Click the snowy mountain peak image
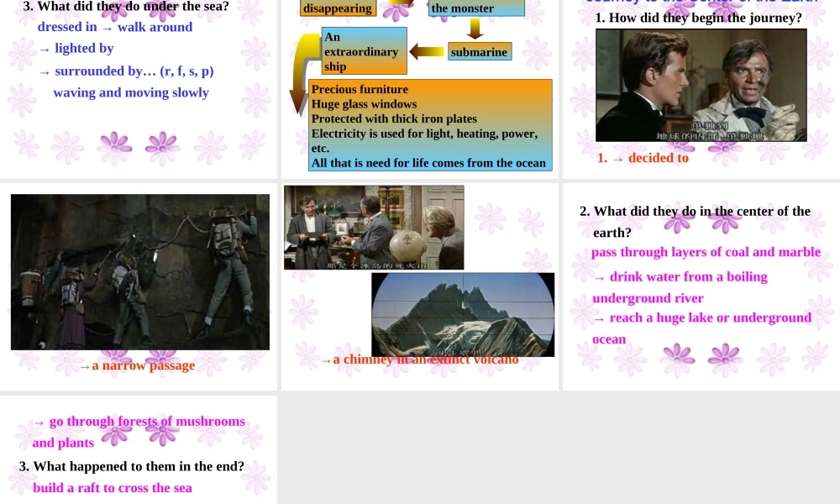The height and width of the screenshot is (504, 840). [463, 314]
